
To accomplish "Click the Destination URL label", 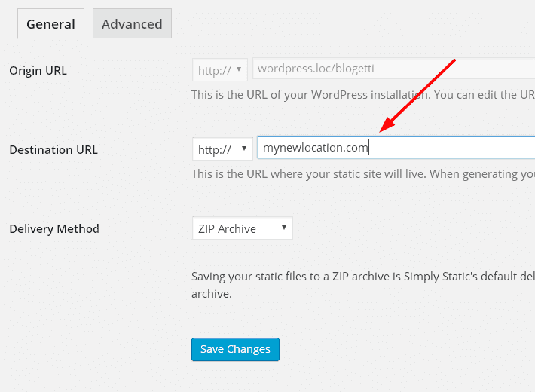I will click(53, 149).
